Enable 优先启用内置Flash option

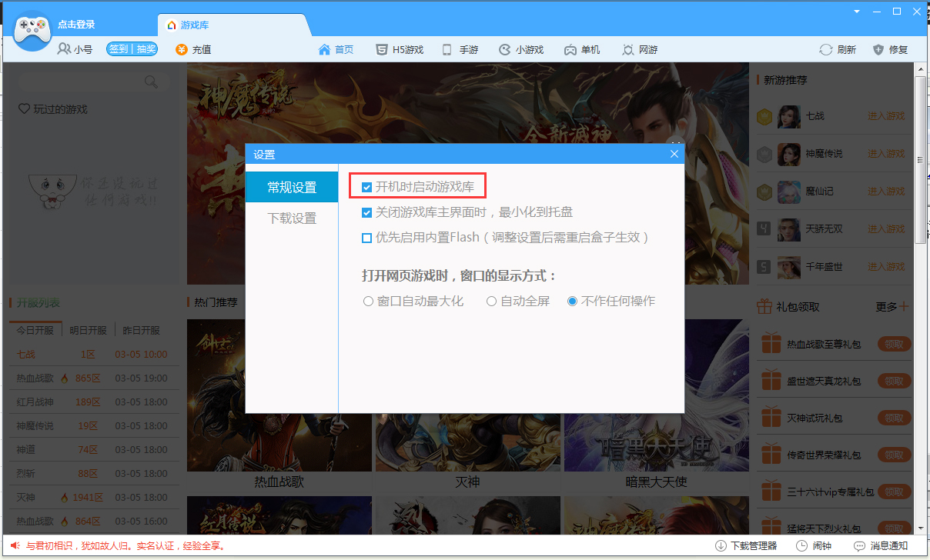pos(367,238)
